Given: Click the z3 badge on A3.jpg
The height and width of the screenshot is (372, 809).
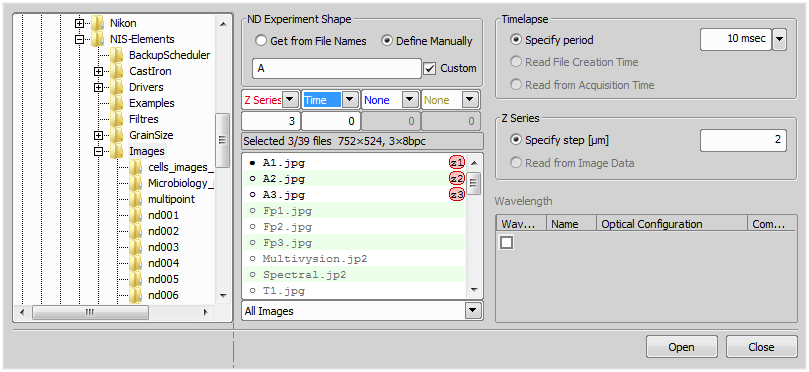Looking at the screenshot, I should (457, 195).
